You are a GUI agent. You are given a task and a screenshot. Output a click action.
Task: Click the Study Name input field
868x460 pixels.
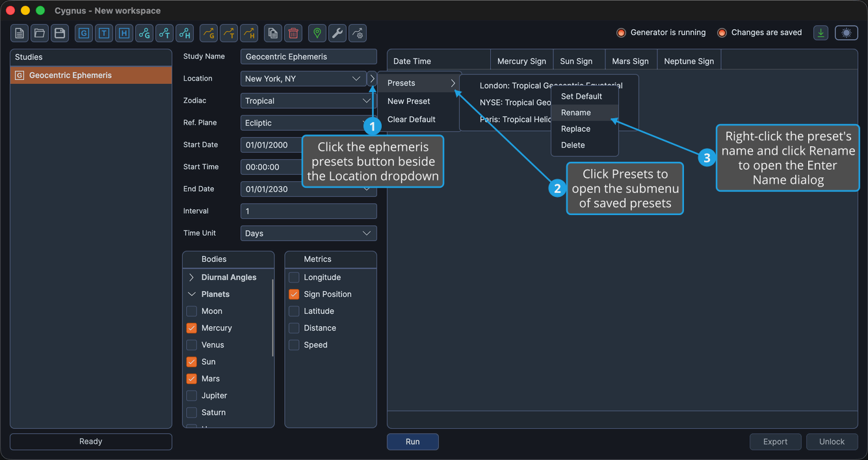pyautogui.click(x=309, y=57)
